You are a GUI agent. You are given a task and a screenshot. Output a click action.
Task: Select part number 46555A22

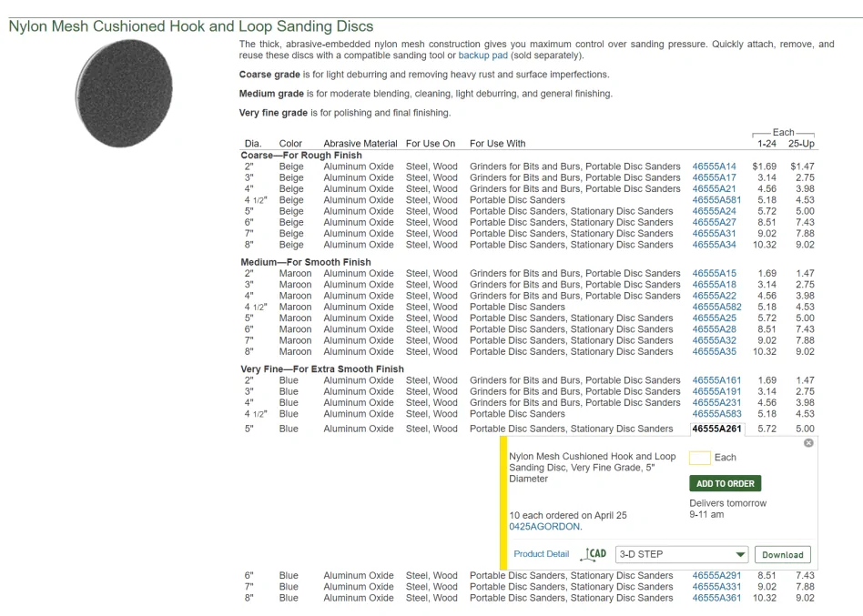coord(714,296)
